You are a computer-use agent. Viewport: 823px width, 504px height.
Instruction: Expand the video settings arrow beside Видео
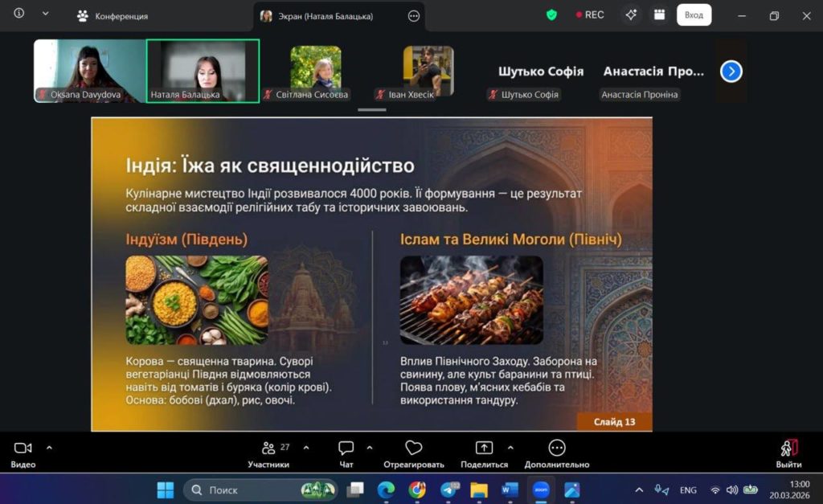click(49, 447)
